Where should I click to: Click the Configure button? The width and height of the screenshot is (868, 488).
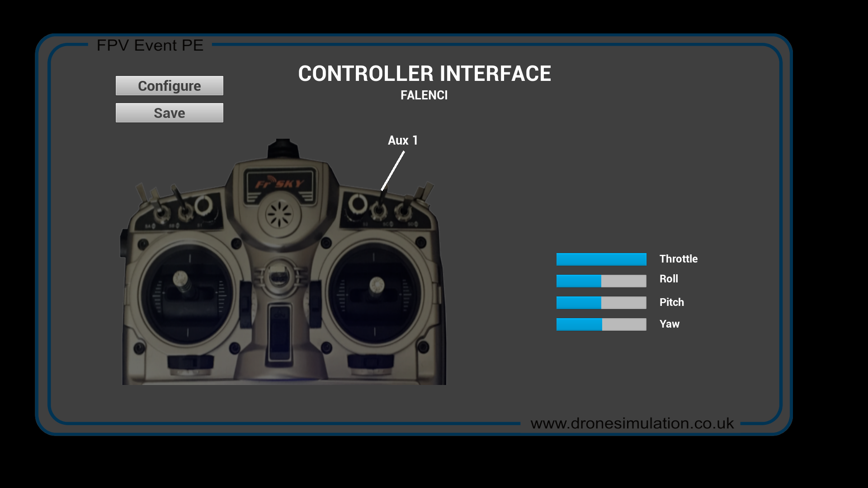click(x=169, y=85)
